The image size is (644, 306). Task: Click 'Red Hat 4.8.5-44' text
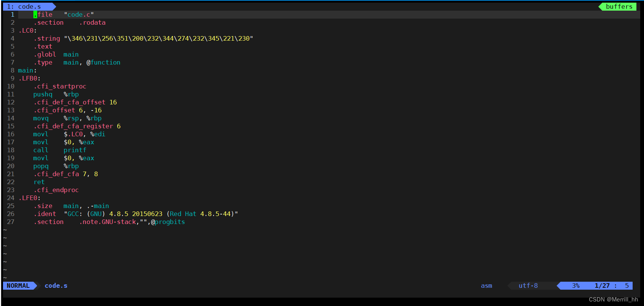(200, 214)
